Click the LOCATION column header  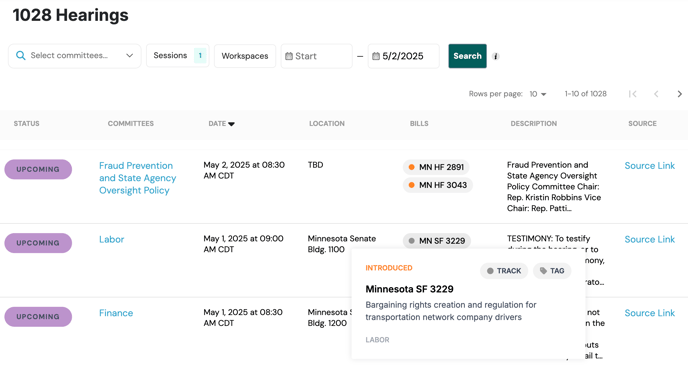pos(327,124)
